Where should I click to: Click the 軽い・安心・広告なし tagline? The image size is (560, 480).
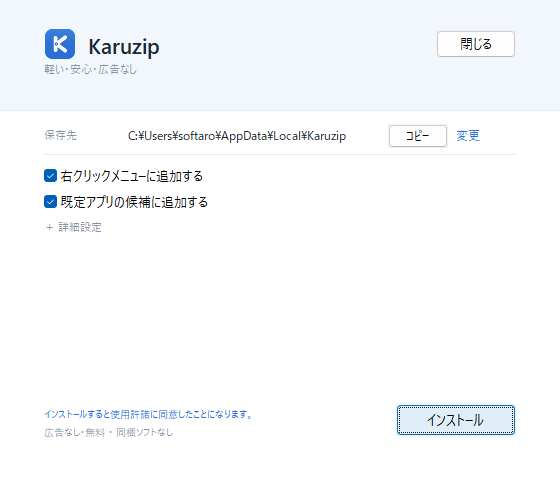click(90, 69)
